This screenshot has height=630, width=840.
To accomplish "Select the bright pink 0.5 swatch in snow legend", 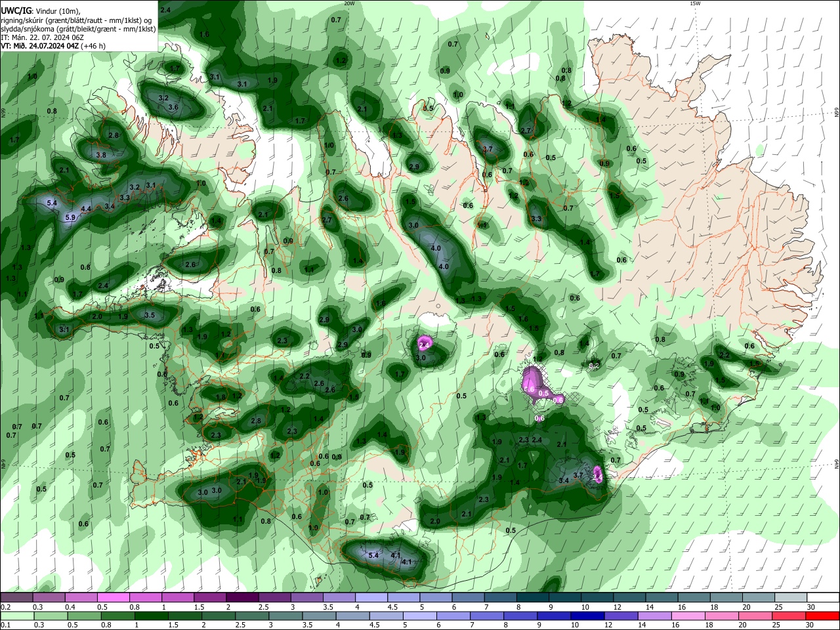I will coord(113,598).
